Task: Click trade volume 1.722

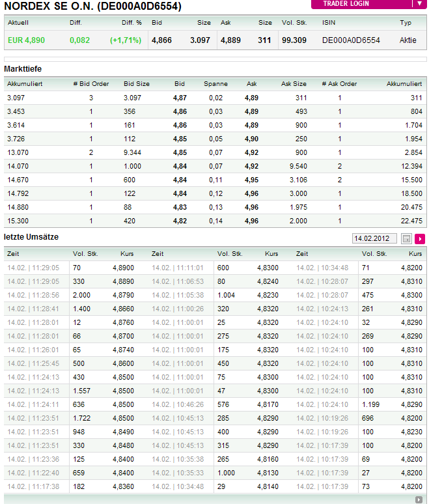Action: click(x=81, y=419)
